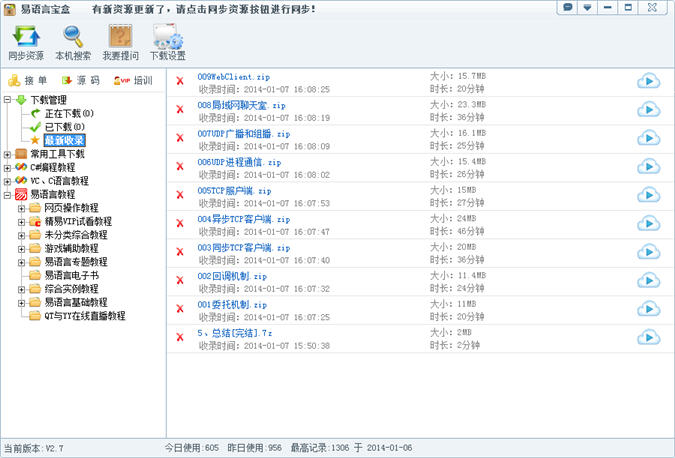The height and width of the screenshot is (458, 675).
Task: Switch to the 接单 tab
Action: click(28, 80)
